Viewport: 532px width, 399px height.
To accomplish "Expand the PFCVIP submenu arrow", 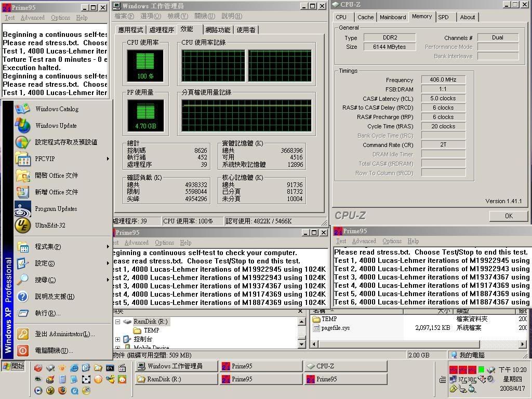I will [x=108, y=159].
